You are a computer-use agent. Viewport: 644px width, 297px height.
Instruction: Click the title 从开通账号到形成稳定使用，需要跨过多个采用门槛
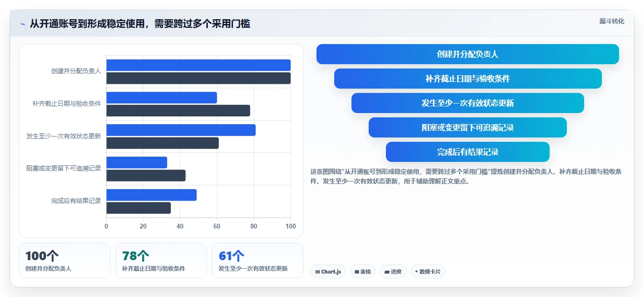click(140, 23)
